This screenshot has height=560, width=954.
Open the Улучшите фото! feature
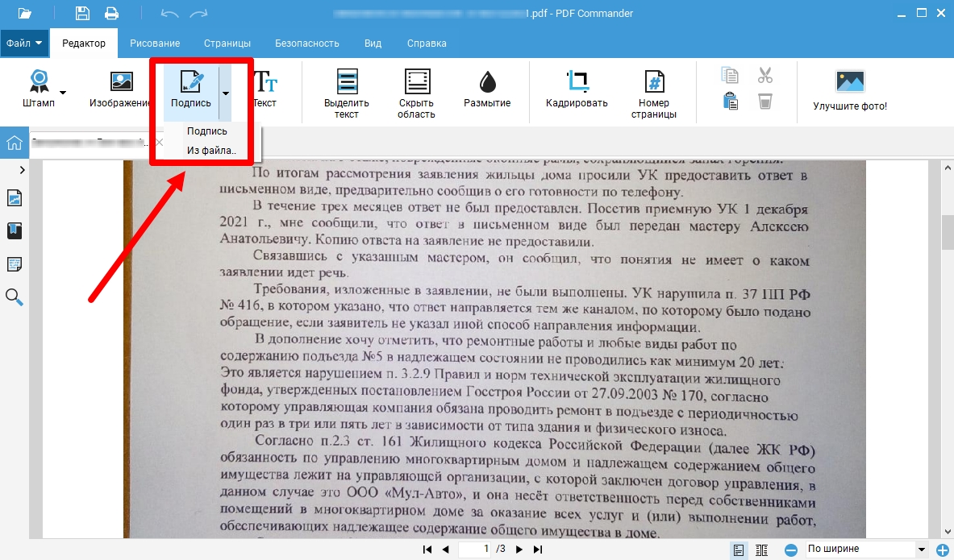pyautogui.click(x=849, y=89)
